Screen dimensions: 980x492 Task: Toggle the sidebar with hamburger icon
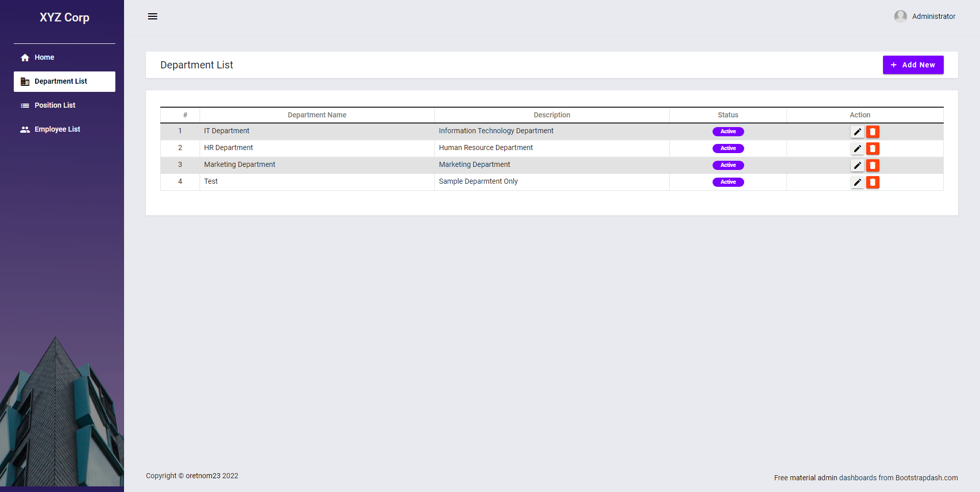(x=153, y=16)
